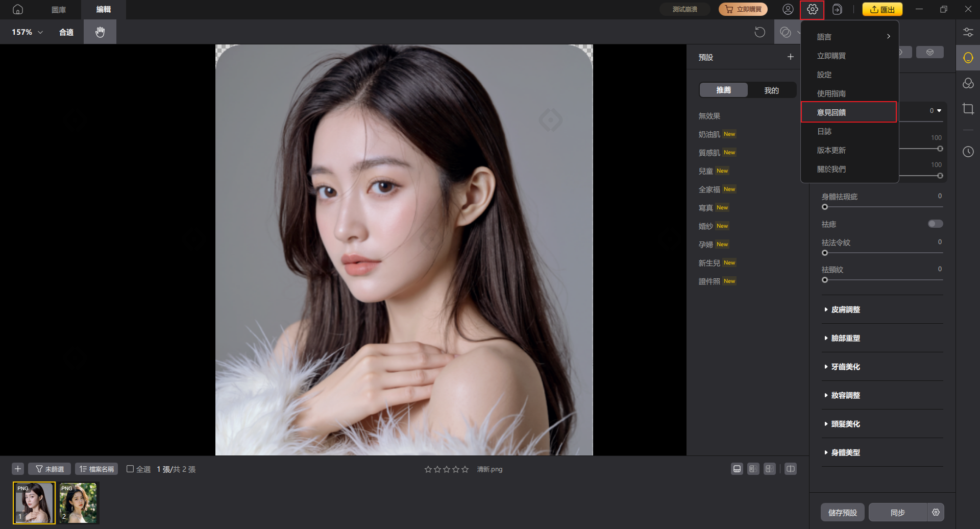Viewport: 980px width, 529px height.
Task: Switch to split compare view icon
Action: coord(790,469)
